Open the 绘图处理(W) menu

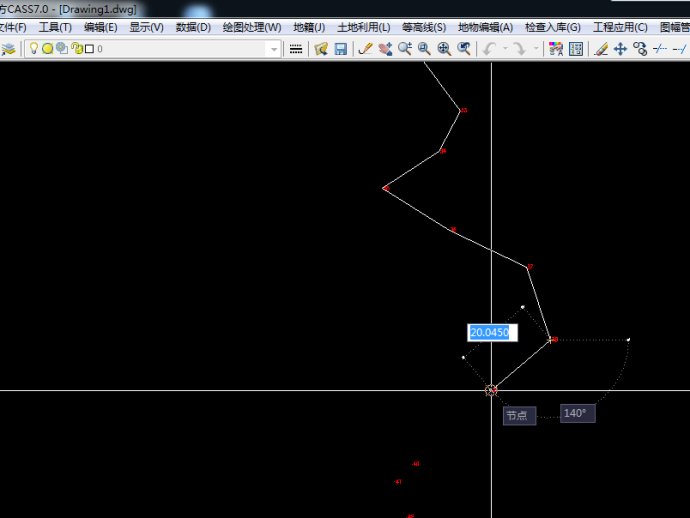click(x=252, y=27)
